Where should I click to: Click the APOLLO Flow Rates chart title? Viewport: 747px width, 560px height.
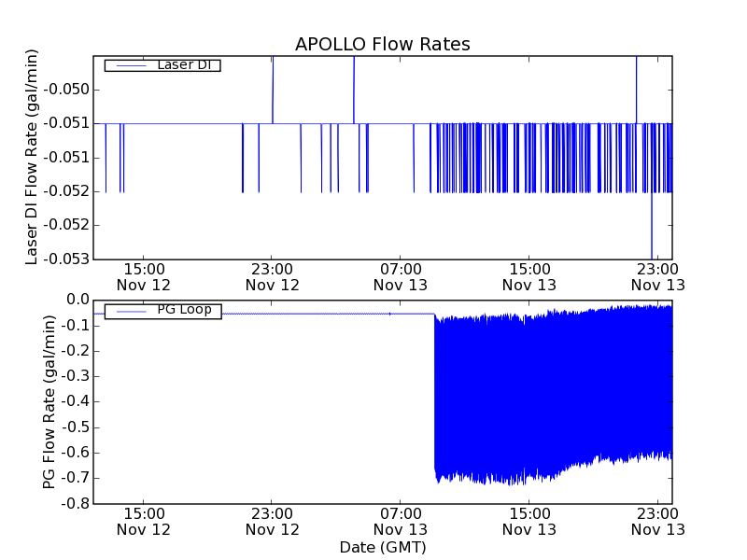(x=382, y=45)
